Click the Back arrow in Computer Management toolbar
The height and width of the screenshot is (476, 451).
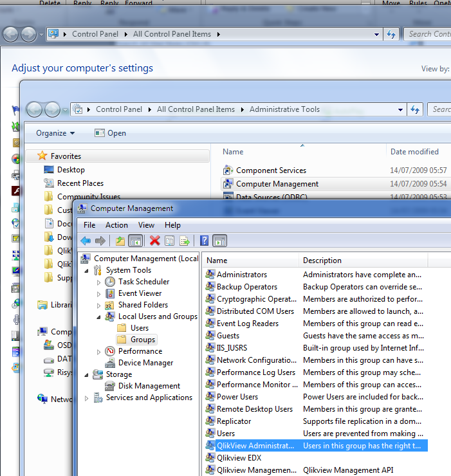click(x=86, y=241)
